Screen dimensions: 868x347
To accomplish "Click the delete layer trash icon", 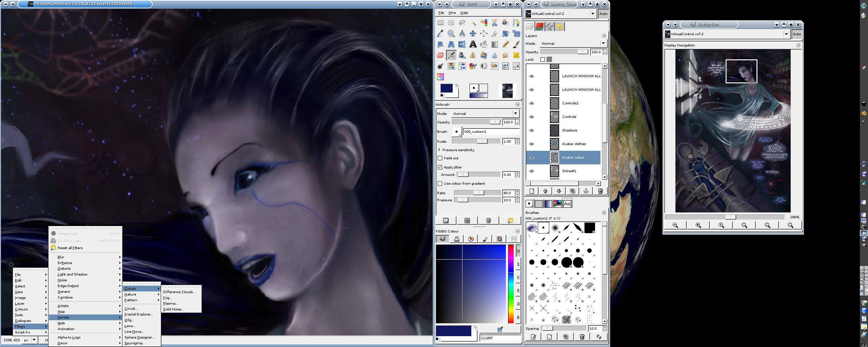I will pos(600,191).
